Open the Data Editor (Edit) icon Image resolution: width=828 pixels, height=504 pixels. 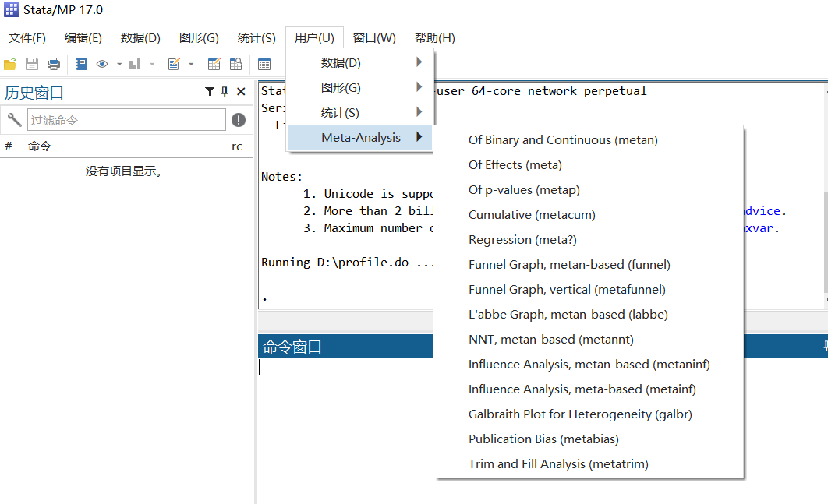tap(214, 65)
